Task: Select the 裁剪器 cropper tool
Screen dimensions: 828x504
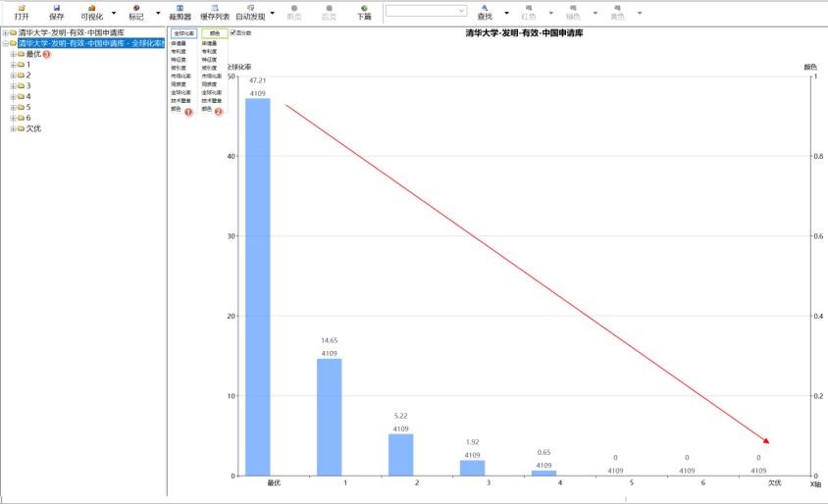Action: 180,12
